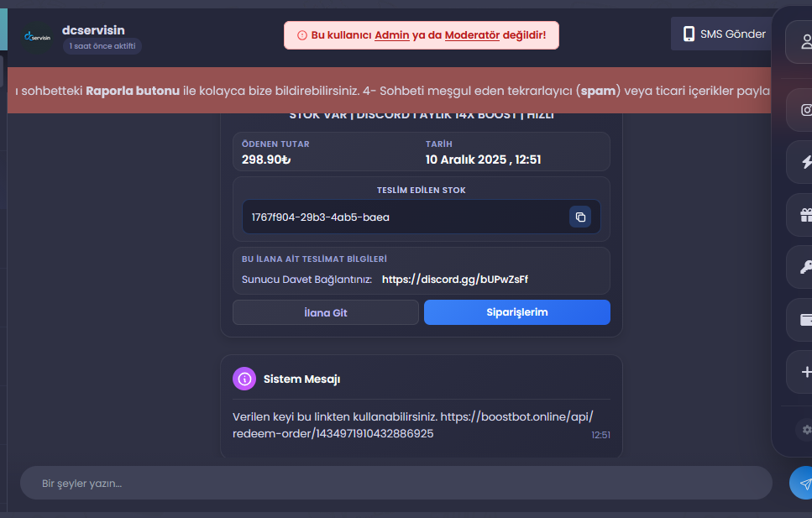Open dcservisin profile avatar
This screenshot has height=518, width=812.
tap(38, 37)
